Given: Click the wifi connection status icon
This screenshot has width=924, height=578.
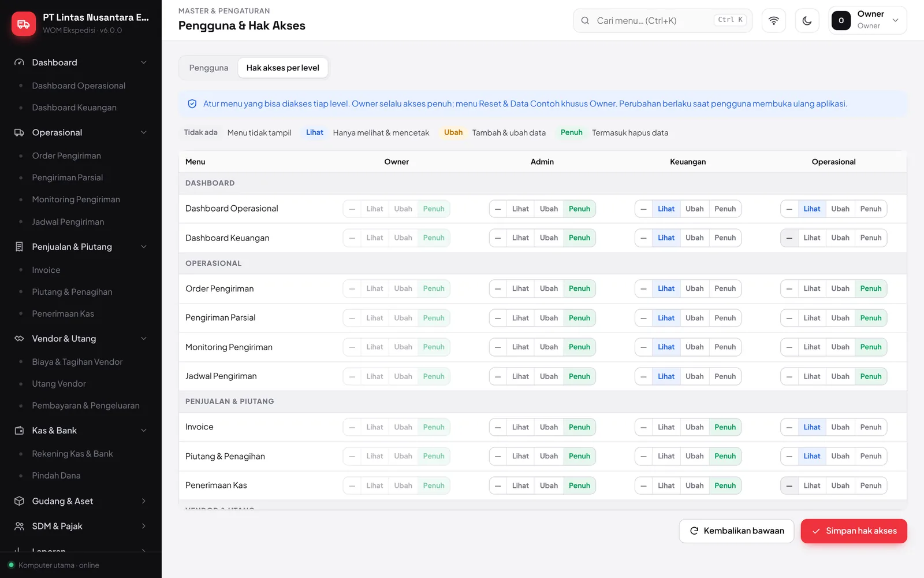Looking at the screenshot, I should click(x=774, y=21).
